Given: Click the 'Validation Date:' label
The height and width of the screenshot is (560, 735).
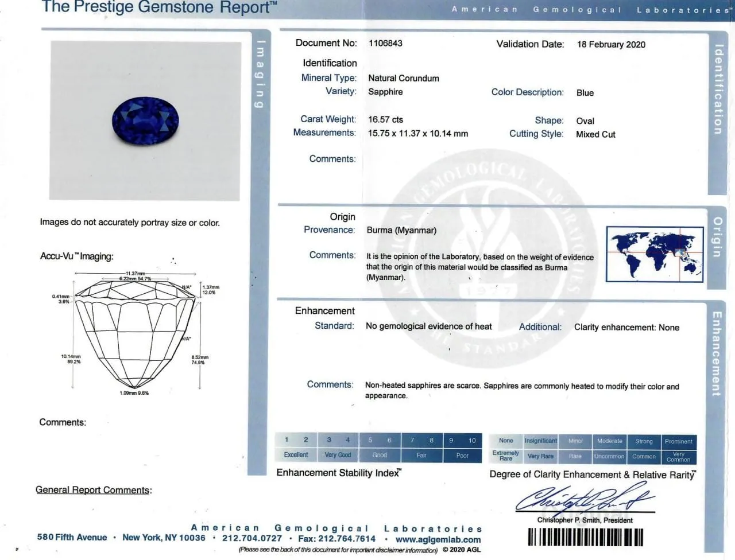Looking at the screenshot, I should pyautogui.click(x=530, y=44).
